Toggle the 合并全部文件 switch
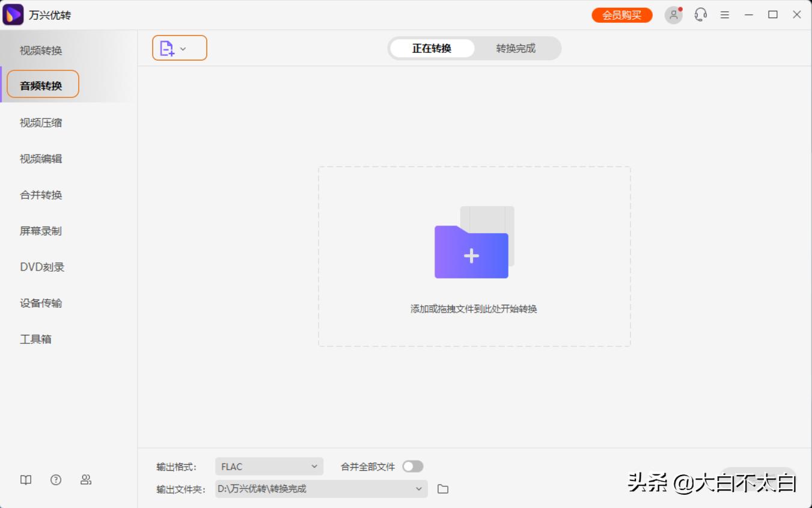This screenshot has height=508, width=812. [413, 467]
